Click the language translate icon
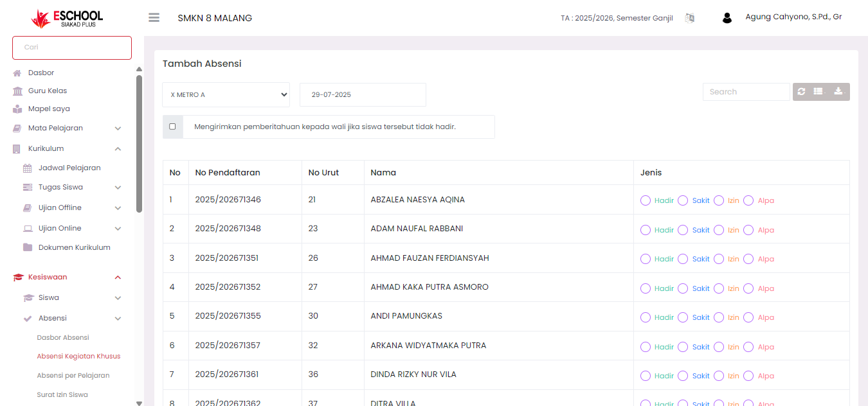The height and width of the screenshot is (406, 868). click(689, 18)
